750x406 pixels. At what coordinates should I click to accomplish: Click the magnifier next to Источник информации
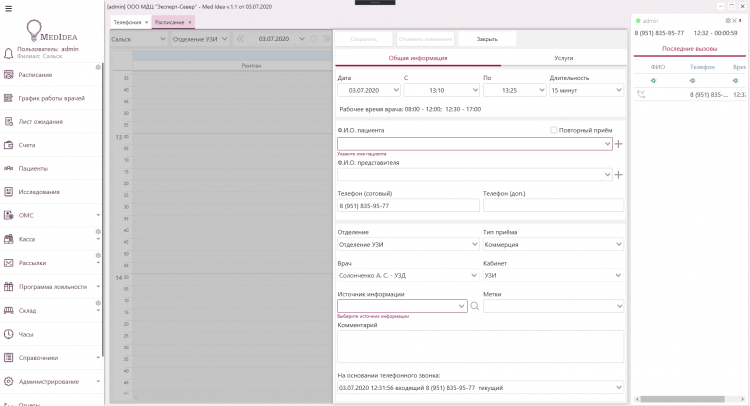(475, 306)
